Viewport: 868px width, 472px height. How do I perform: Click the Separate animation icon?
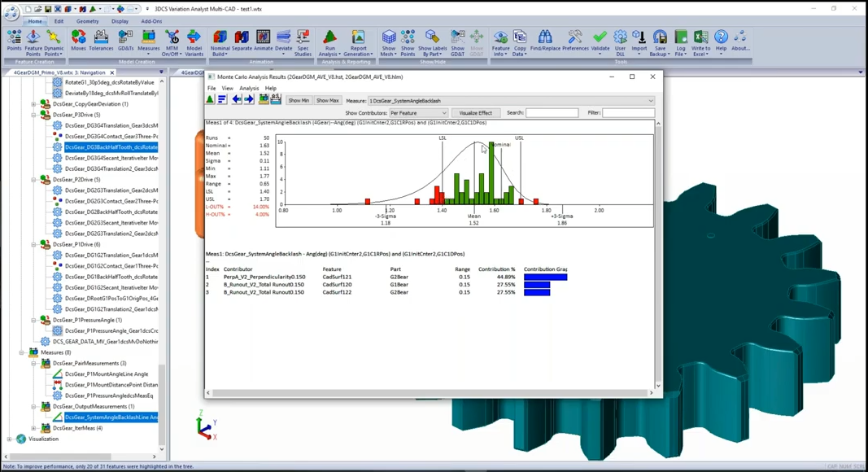pyautogui.click(x=242, y=41)
